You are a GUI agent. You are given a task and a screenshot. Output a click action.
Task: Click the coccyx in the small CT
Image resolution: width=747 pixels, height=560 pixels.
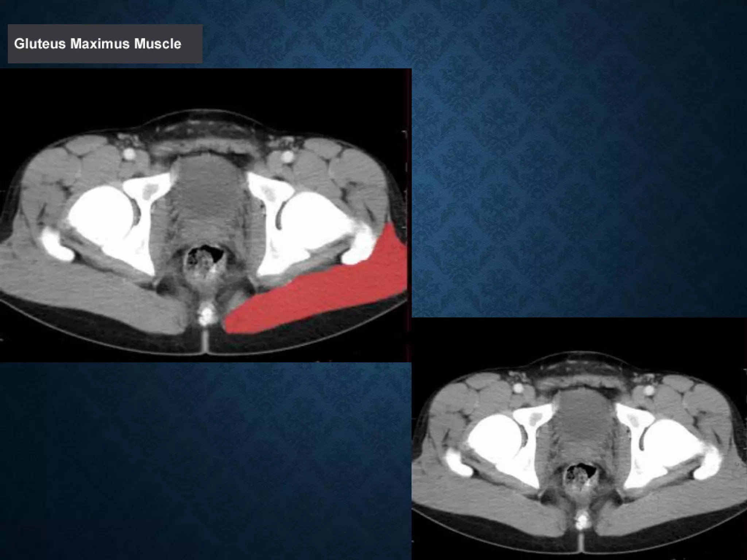pyautogui.click(x=582, y=521)
